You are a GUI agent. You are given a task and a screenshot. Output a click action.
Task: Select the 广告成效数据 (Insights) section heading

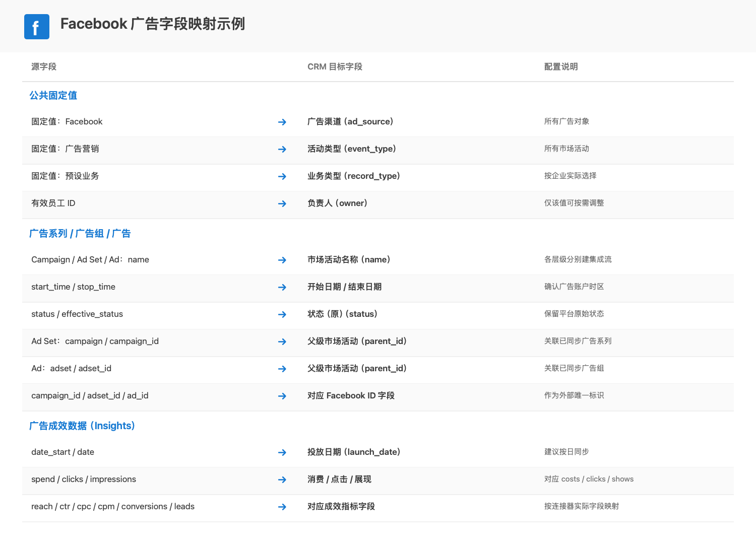(82, 426)
